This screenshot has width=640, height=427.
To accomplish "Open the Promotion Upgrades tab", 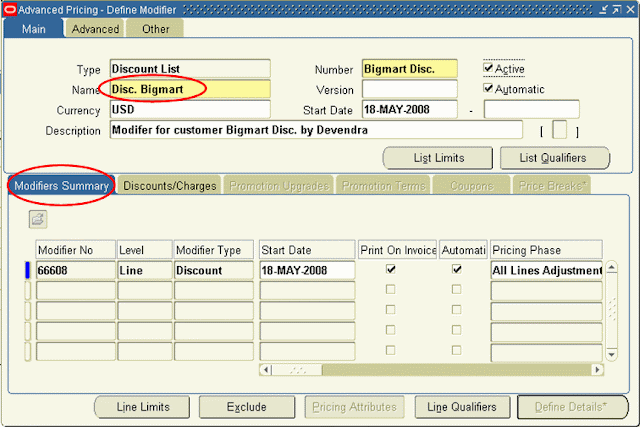I will (279, 186).
